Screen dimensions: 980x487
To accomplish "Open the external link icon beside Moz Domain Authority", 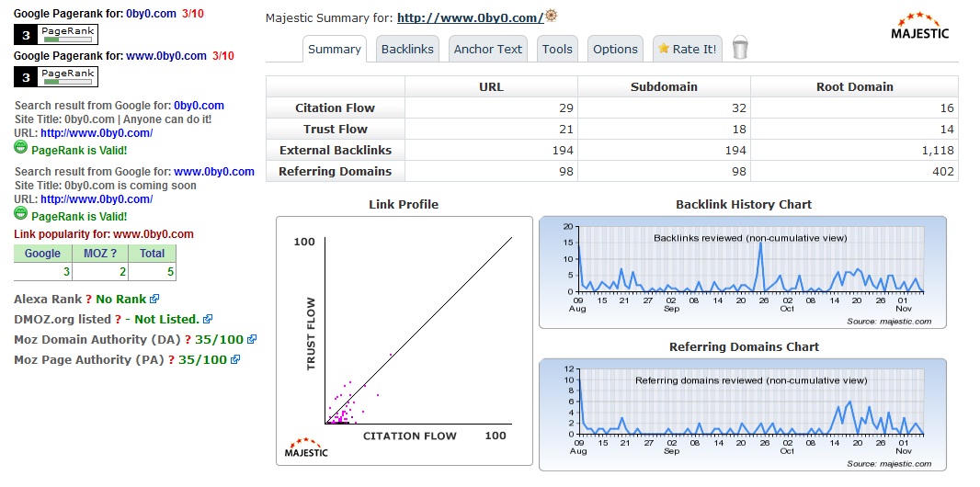I will 252,339.
